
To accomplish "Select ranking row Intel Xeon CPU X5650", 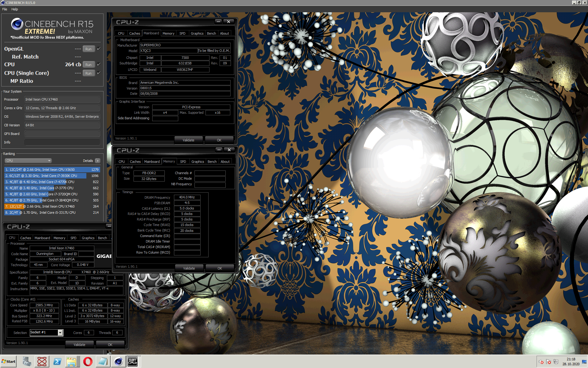I will [52, 170].
